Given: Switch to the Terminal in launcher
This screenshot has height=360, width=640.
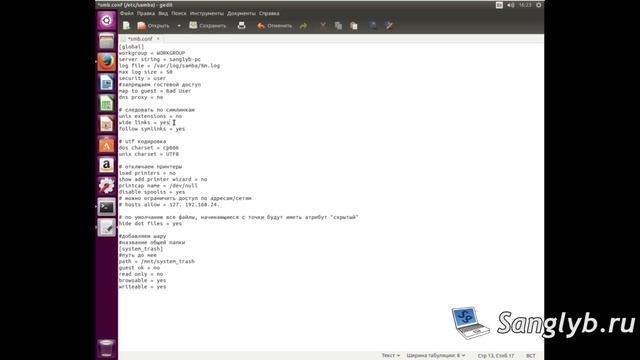Looking at the screenshot, I should tap(107, 207).
